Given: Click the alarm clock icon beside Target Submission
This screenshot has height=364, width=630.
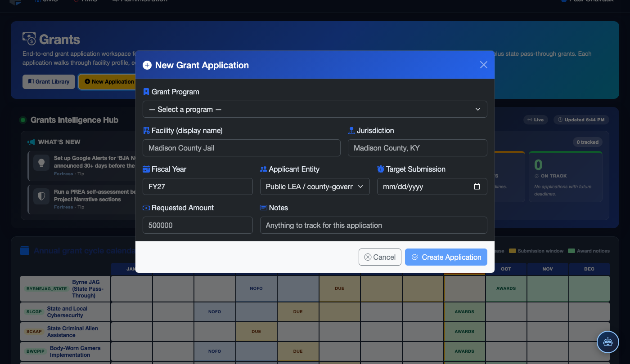Looking at the screenshot, I should tap(381, 169).
